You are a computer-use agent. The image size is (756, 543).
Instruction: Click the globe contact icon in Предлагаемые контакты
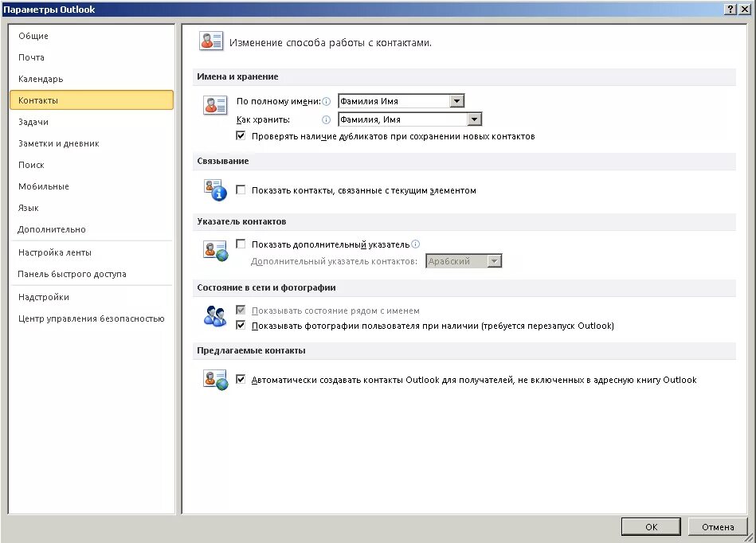(216, 380)
